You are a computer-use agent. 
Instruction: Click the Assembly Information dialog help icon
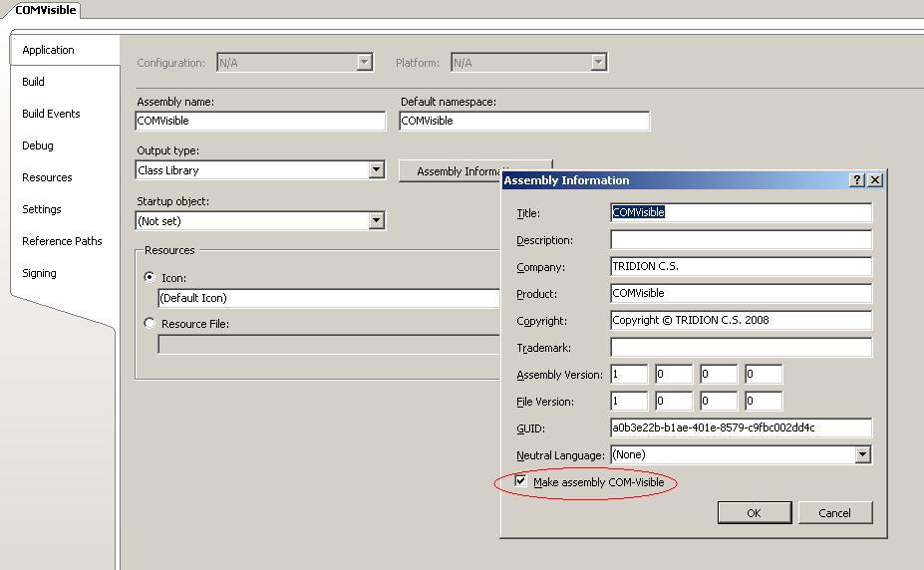[857, 180]
